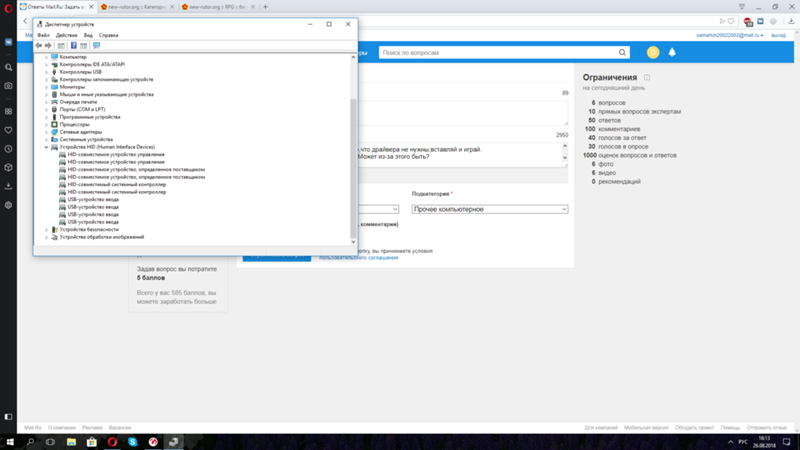Open the Opera sidebar snapshot camera icon

pos(8,86)
